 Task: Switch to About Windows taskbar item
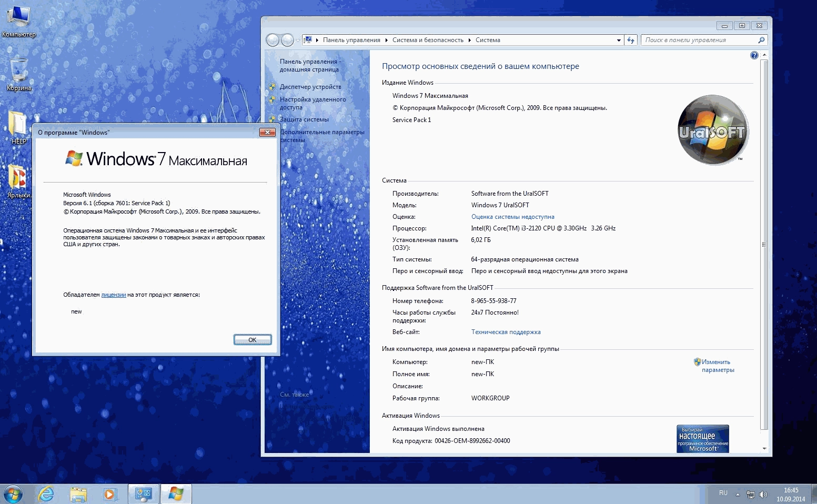pos(176,495)
